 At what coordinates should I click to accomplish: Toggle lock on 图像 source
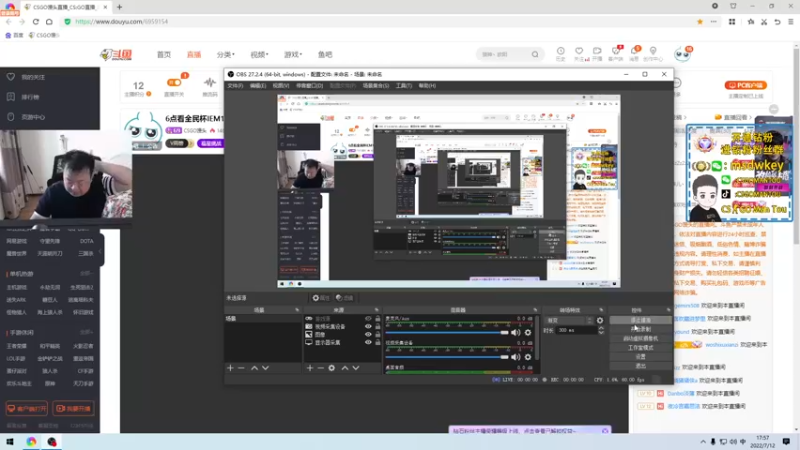[x=378, y=334]
